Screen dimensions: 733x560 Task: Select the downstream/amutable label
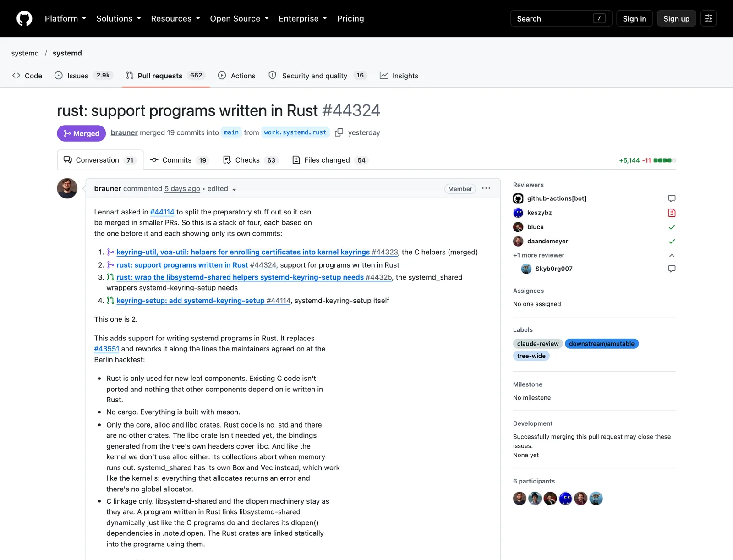(x=602, y=344)
